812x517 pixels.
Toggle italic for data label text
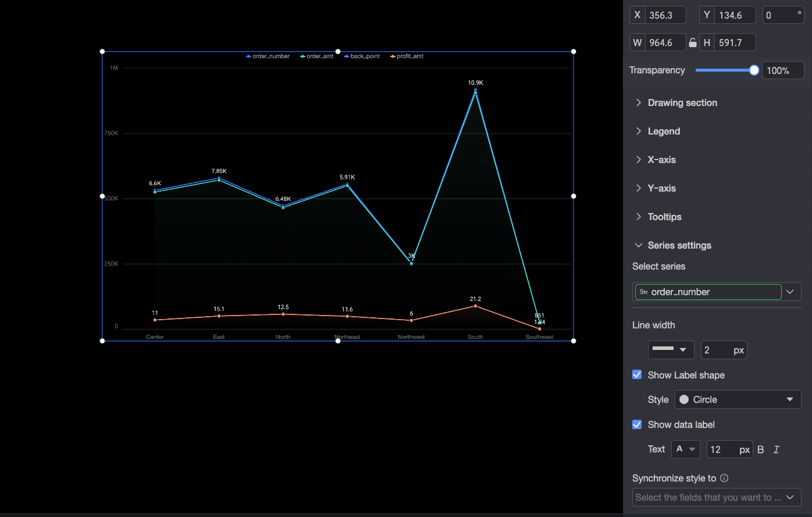pyautogui.click(x=776, y=449)
